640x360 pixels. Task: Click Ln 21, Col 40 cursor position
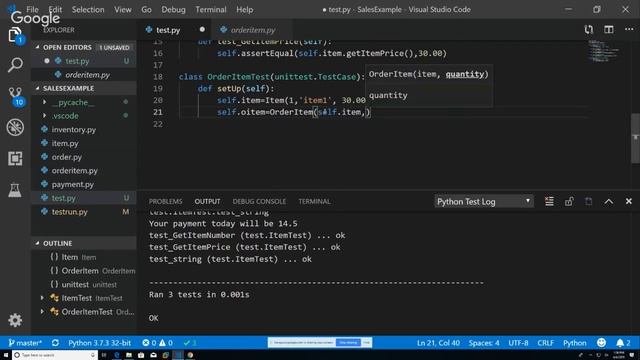click(438, 343)
